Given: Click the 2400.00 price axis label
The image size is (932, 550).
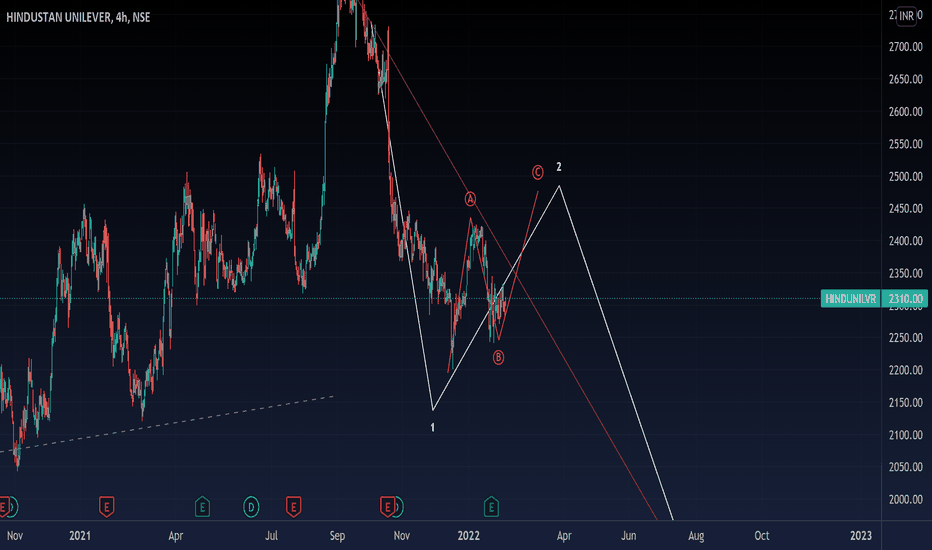Looking at the screenshot, I should 905,241.
